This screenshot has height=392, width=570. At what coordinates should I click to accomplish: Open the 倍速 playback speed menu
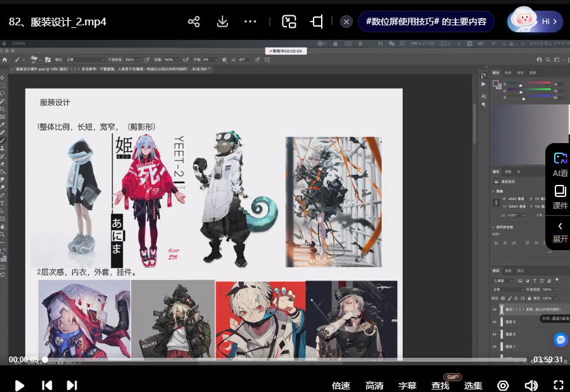[341, 386]
